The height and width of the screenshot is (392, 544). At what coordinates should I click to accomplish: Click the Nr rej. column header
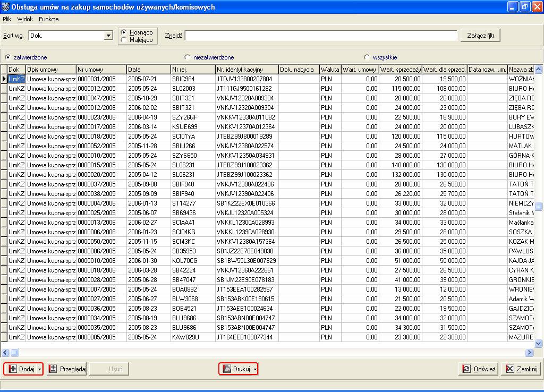[193, 70]
